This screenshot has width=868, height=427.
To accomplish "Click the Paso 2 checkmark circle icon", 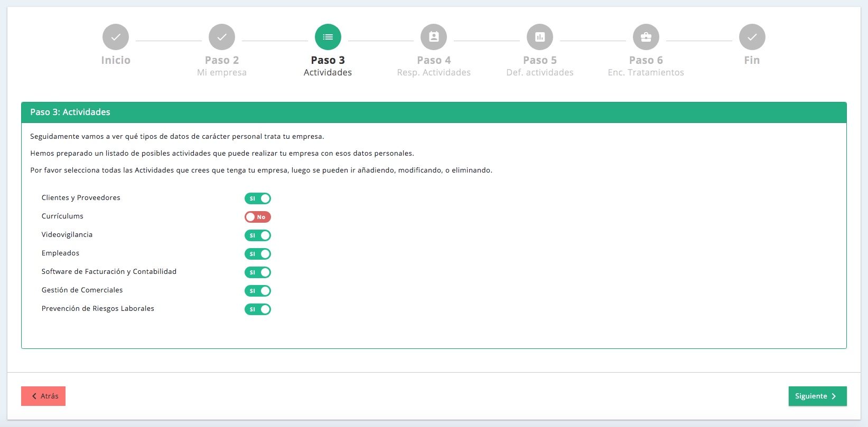I will (222, 37).
